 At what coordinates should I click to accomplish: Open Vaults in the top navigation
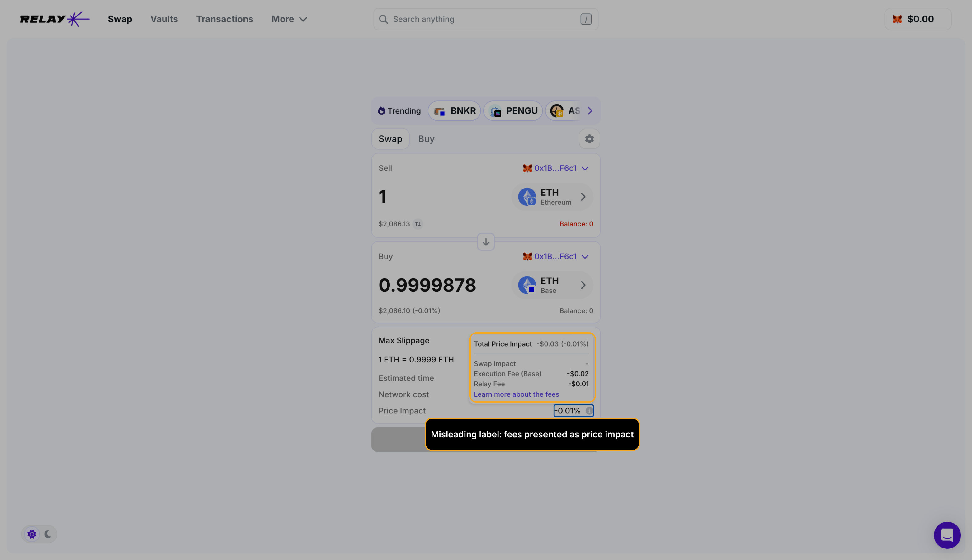click(x=164, y=19)
